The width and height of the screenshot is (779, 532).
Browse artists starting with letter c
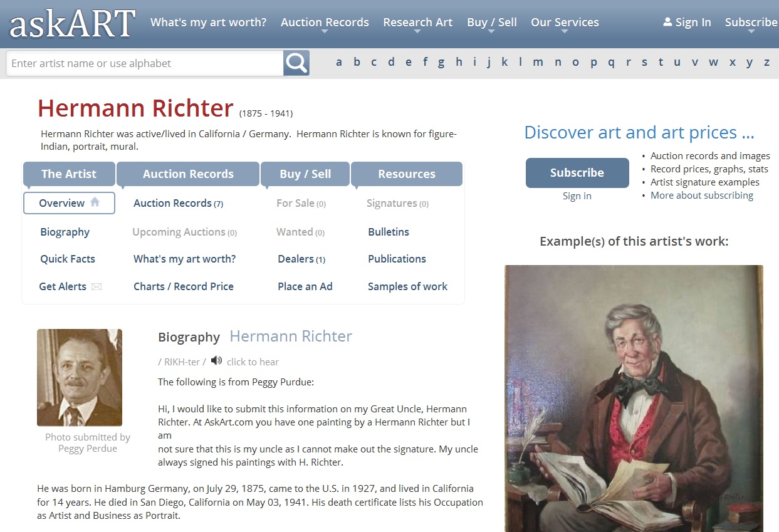point(374,62)
